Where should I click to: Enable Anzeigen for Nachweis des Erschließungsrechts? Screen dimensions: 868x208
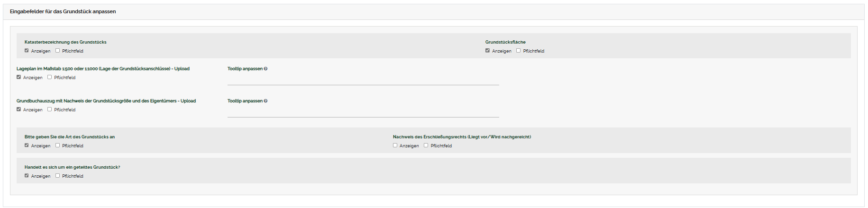click(x=395, y=145)
